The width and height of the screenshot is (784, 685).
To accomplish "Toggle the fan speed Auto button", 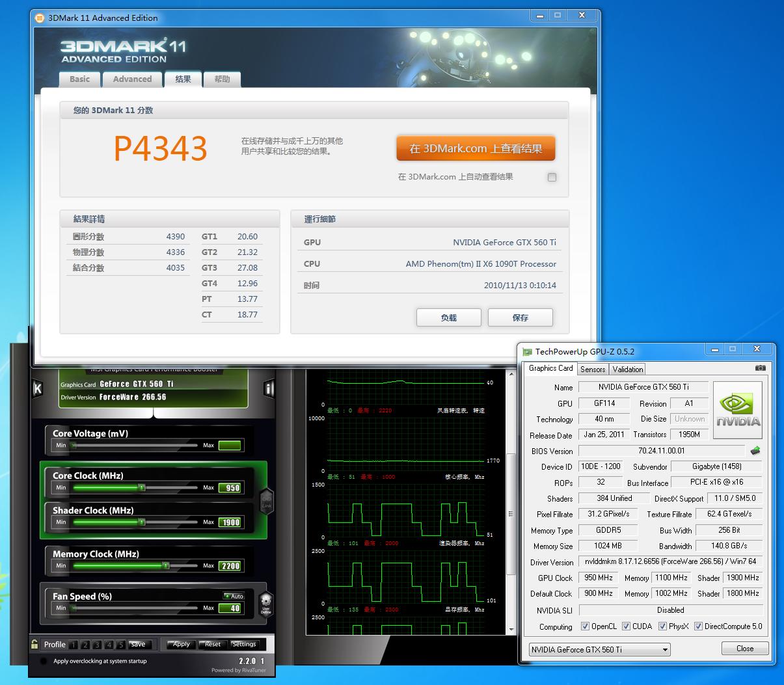I will pyautogui.click(x=234, y=596).
